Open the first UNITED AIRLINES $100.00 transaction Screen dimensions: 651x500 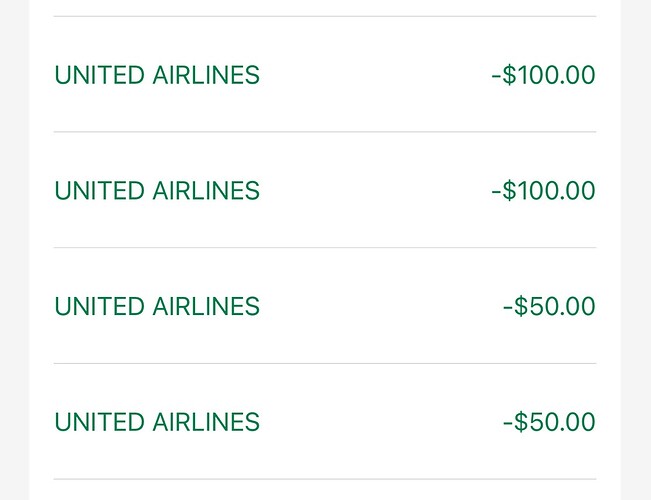click(x=325, y=74)
